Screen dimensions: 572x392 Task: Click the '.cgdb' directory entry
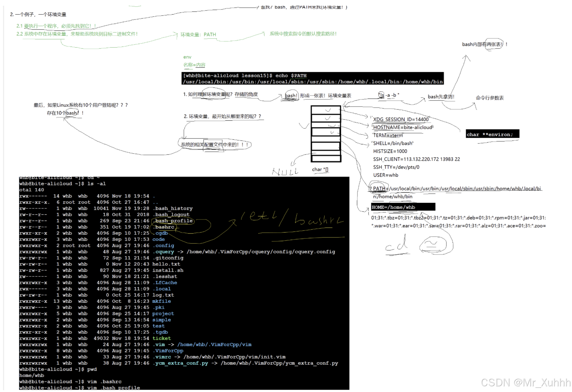160,233
